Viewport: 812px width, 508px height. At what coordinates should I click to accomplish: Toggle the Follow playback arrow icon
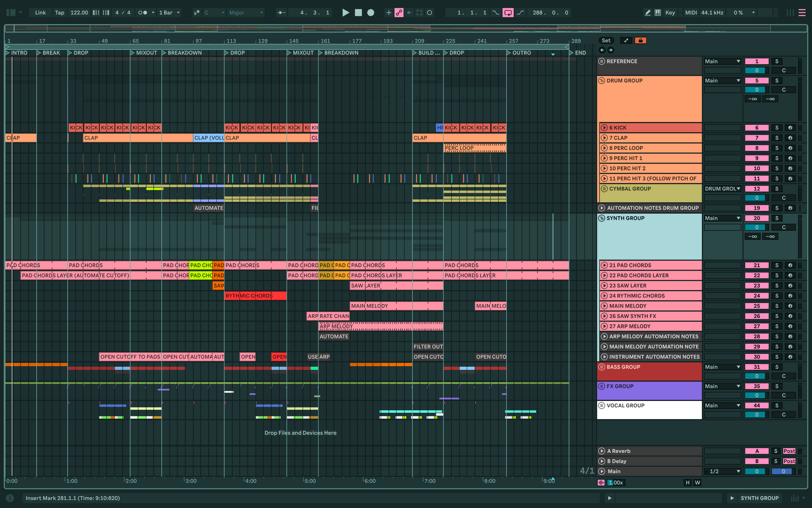281,13
